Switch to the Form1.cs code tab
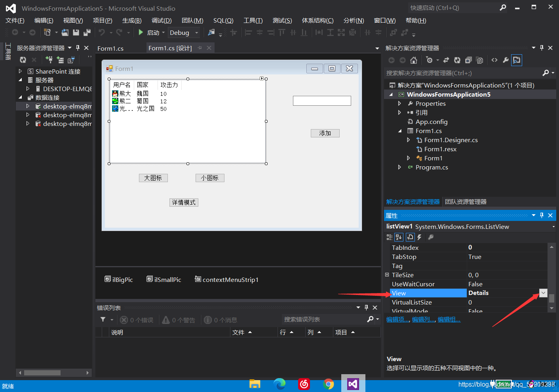Image resolution: width=559 pixels, height=392 pixels. coord(110,48)
